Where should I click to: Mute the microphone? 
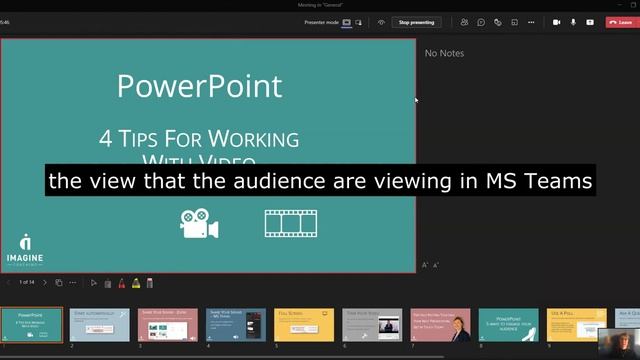pos(573,22)
